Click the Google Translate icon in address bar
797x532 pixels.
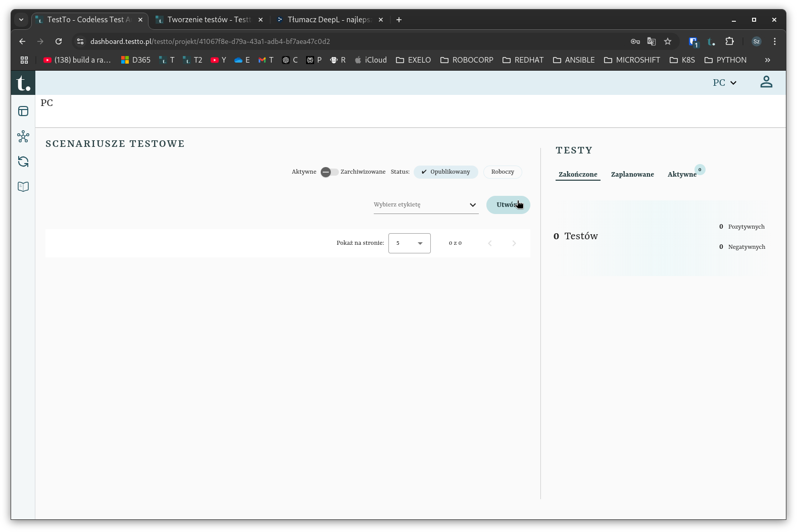coord(652,41)
